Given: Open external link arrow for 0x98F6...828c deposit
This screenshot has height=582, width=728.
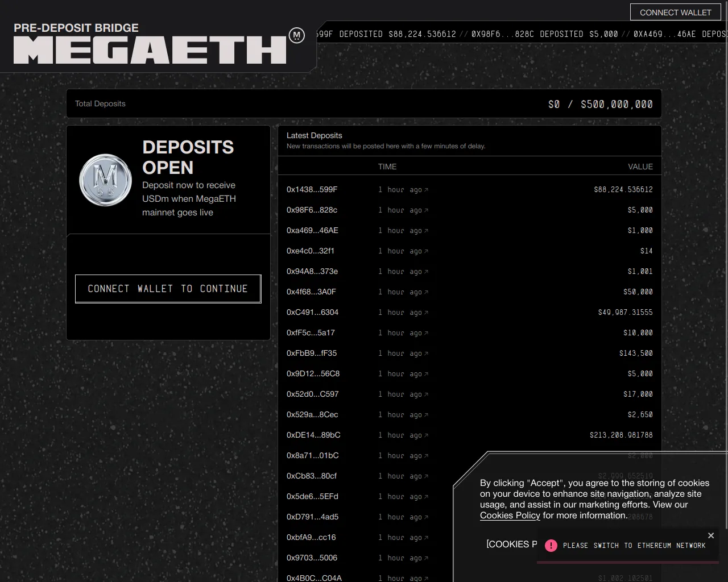Looking at the screenshot, I should pyautogui.click(x=426, y=210).
